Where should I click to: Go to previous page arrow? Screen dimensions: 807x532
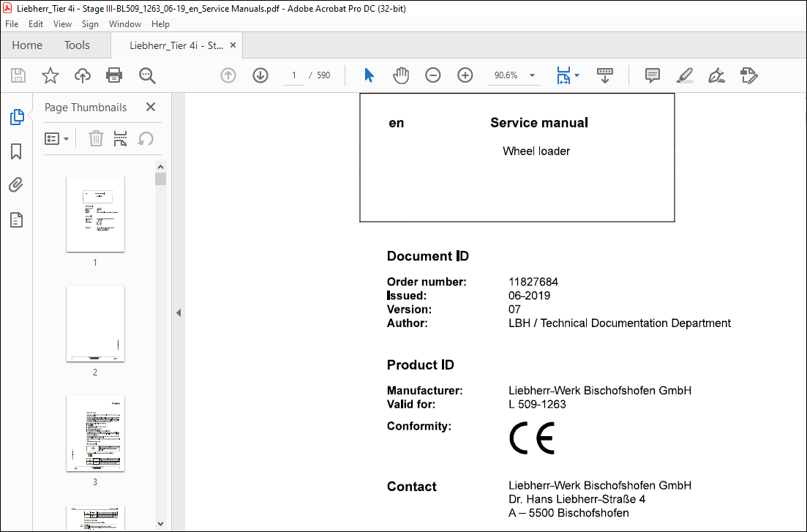[x=228, y=75]
